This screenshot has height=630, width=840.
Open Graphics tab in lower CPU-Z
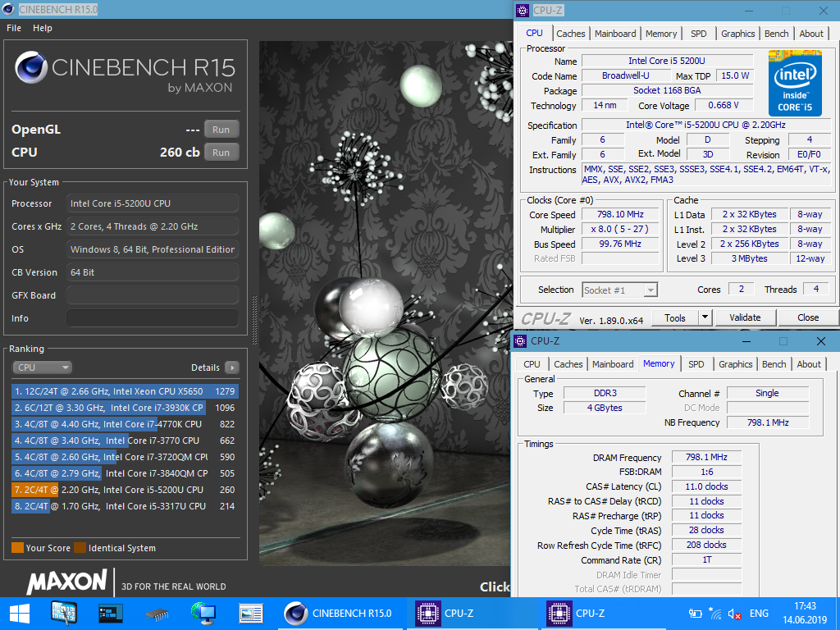[736, 364]
